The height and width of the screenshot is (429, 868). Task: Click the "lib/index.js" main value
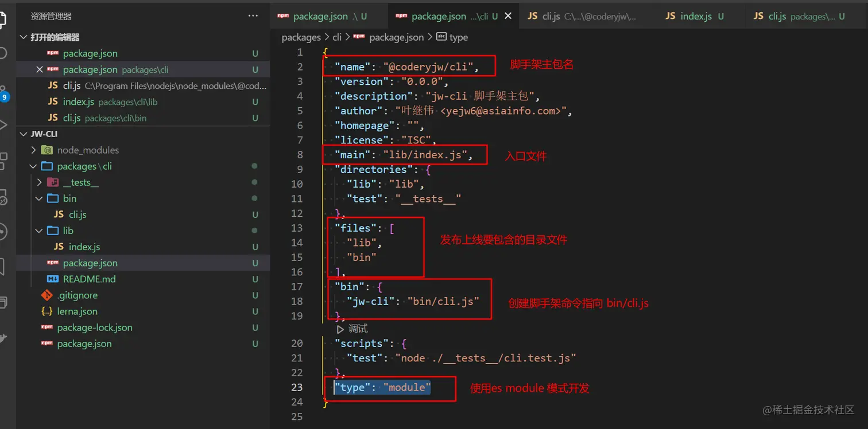point(425,155)
